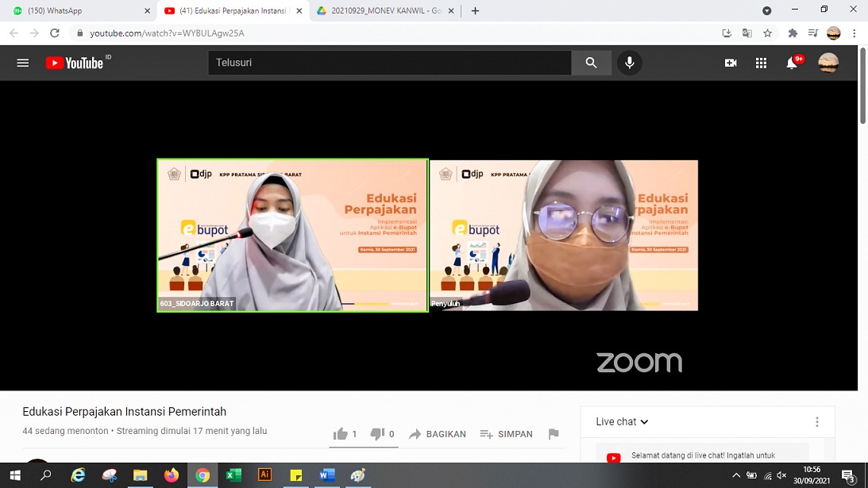Dislike the video with thumbs down

378,434
